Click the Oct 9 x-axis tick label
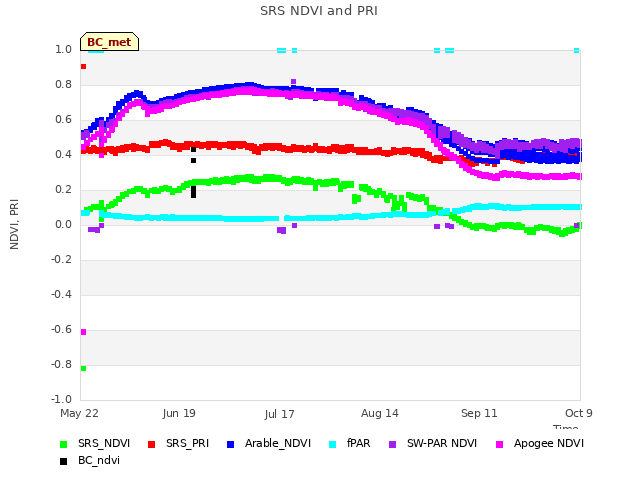 click(x=579, y=413)
